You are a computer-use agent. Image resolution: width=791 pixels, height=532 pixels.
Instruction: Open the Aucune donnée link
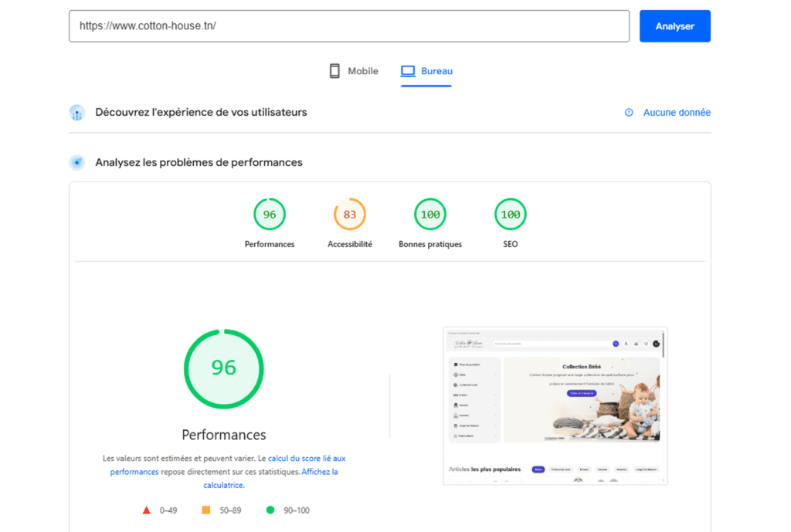click(x=677, y=113)
